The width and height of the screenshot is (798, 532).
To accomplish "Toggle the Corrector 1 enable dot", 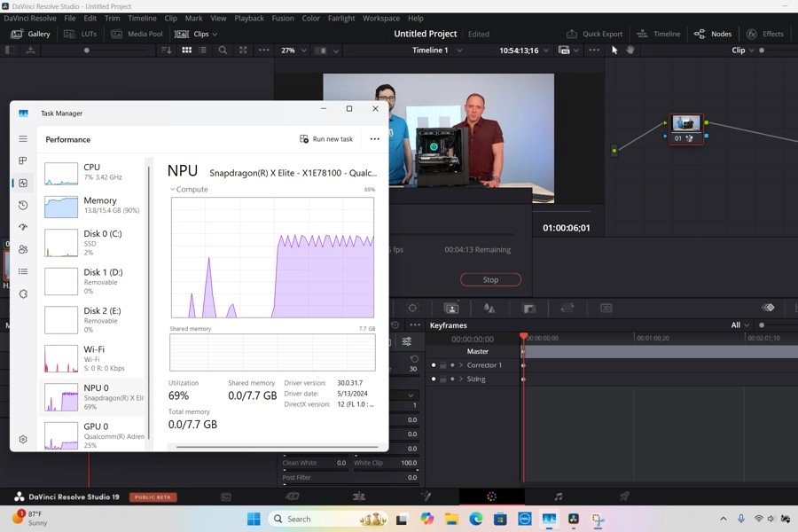I will [x=434, y=365].
